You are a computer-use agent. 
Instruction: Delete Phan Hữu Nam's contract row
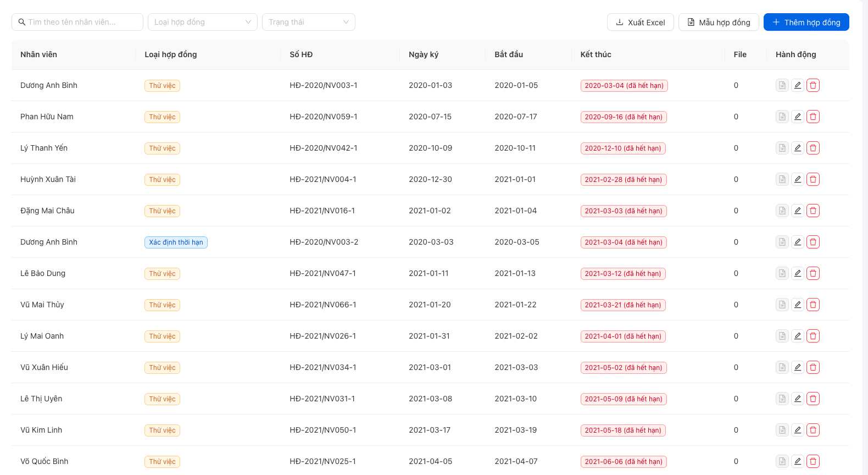(x=813, y=117)
